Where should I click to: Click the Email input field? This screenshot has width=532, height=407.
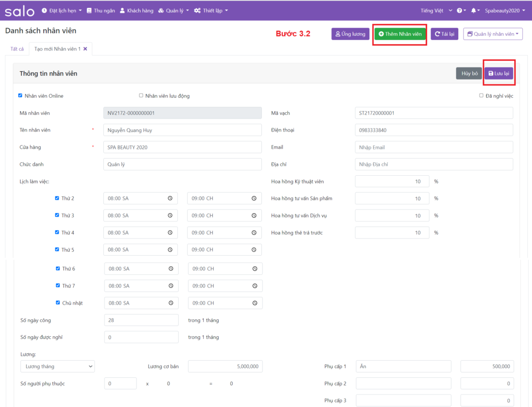[x=434, y=147]
